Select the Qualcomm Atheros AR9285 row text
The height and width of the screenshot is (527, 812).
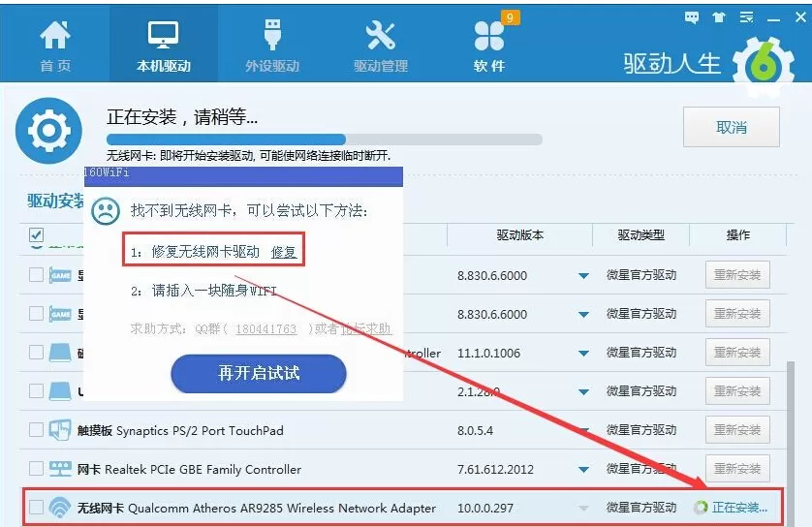[x=257, y=508]
